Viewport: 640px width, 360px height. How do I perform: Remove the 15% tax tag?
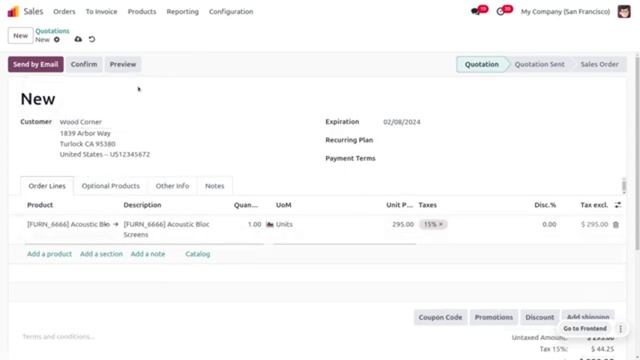click(x=441, y=224)
